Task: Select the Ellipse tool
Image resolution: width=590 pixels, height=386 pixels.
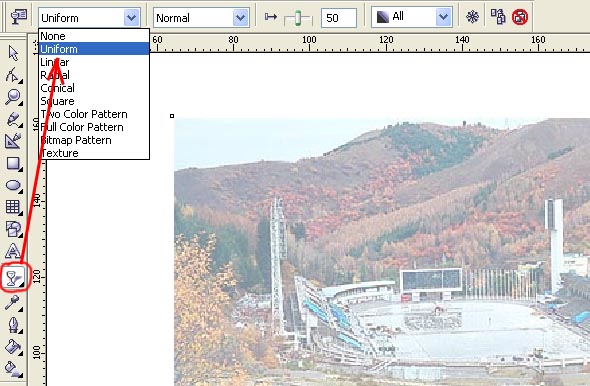Action: [x=14, y=185]
